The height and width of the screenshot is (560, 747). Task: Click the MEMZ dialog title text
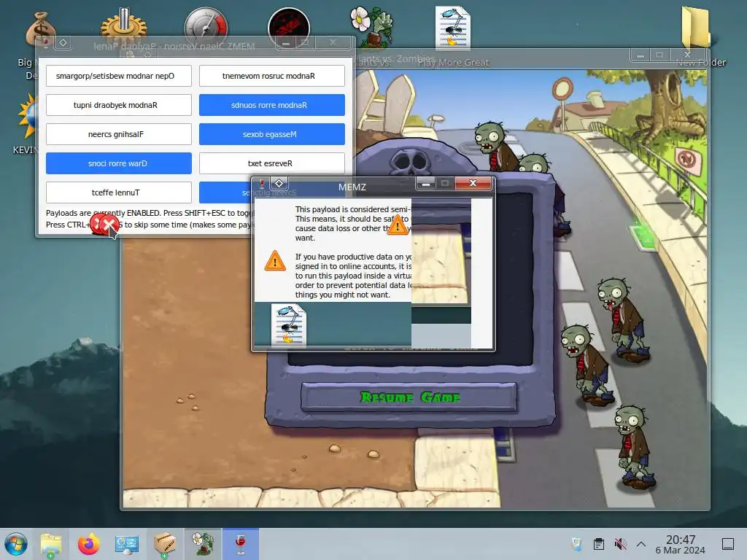[x=352, y=187]
